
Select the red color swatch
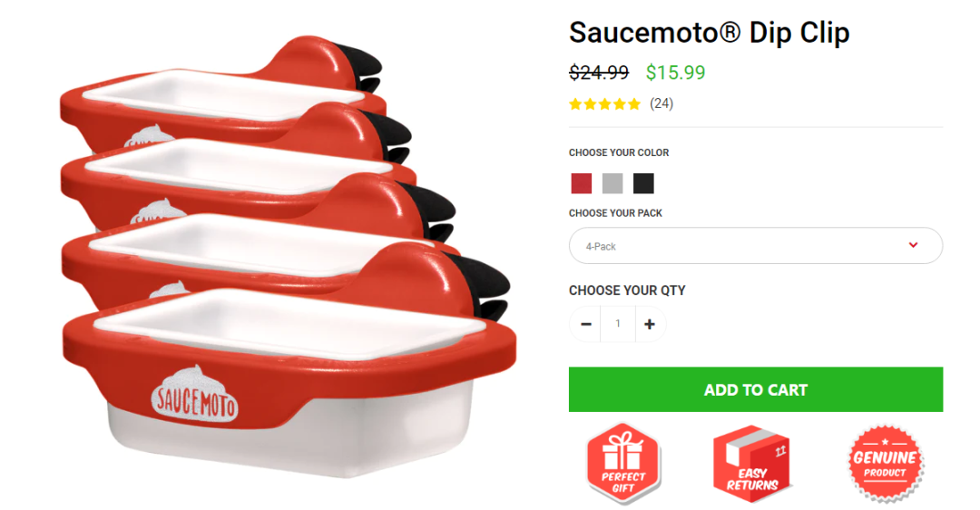pyautogui.click(x=582, y=183)
